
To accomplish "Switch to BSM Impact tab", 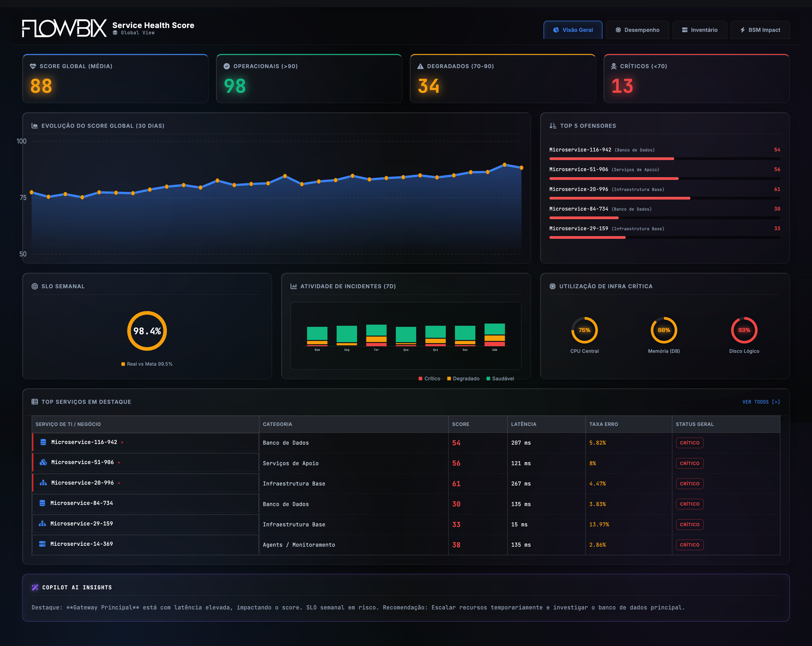I will (x=760, y=30).
